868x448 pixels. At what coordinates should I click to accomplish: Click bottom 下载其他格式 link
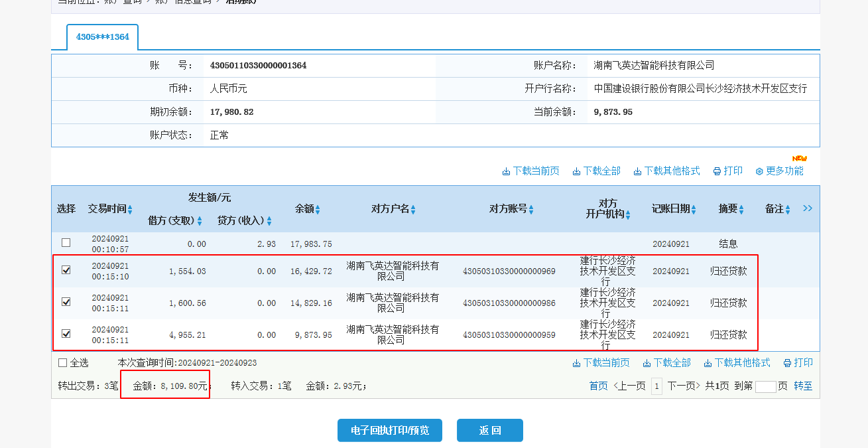[x=743, y=363]
